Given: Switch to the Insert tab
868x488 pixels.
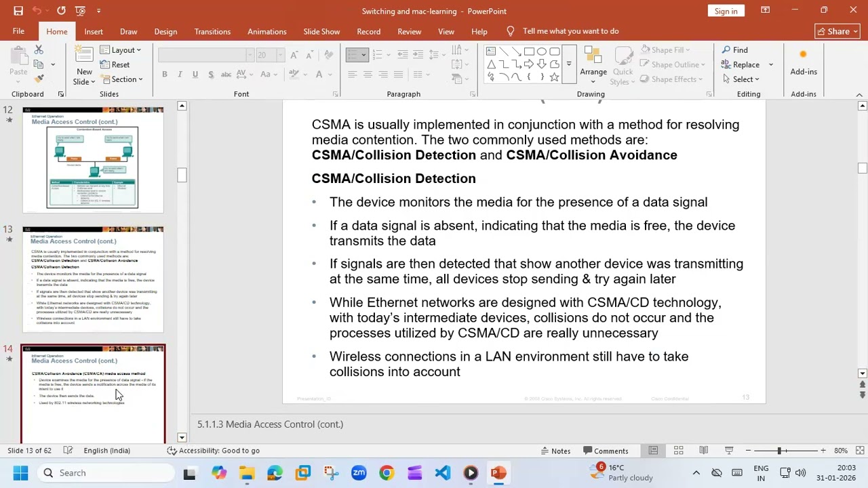Looking at the screenshot, I should (94, 31).
